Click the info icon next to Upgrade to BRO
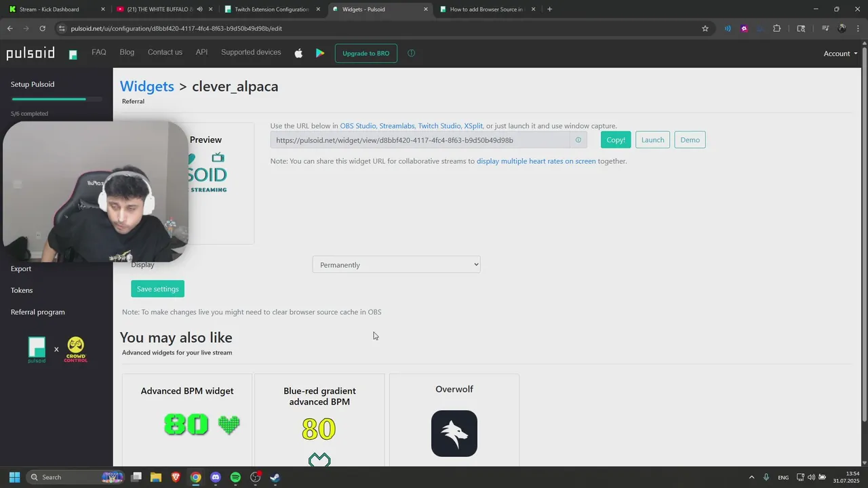This screenshot has width=868, height=488. [411, 53]
